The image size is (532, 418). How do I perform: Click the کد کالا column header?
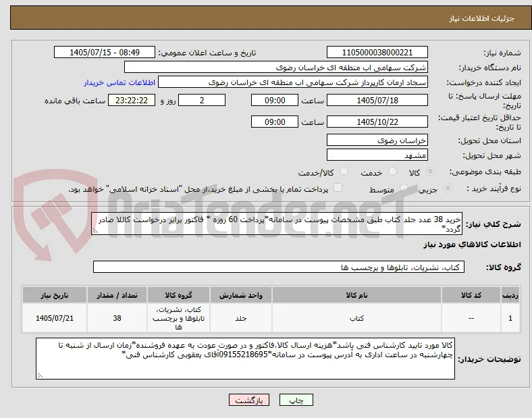click(x=471, y=295)
